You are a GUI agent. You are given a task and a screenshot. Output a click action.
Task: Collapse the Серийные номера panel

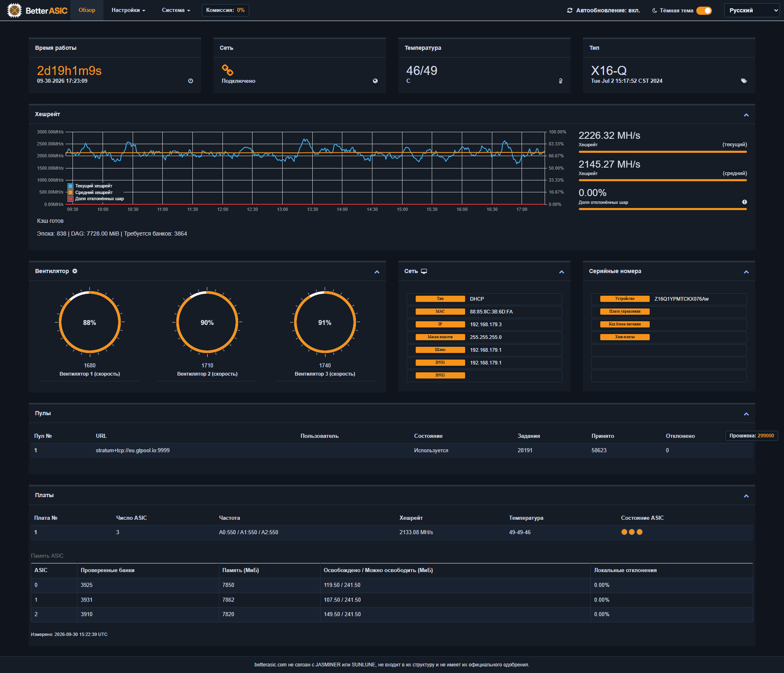click(x=746, y=272)
